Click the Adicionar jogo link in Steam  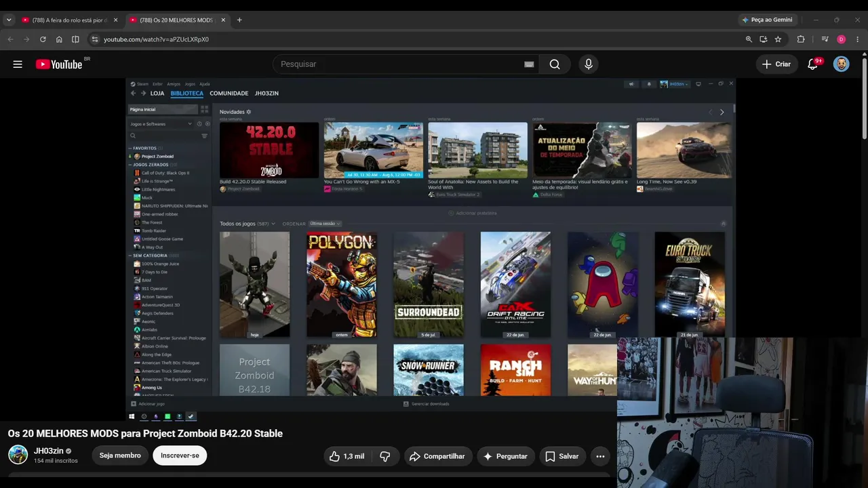tap(148, 404)
